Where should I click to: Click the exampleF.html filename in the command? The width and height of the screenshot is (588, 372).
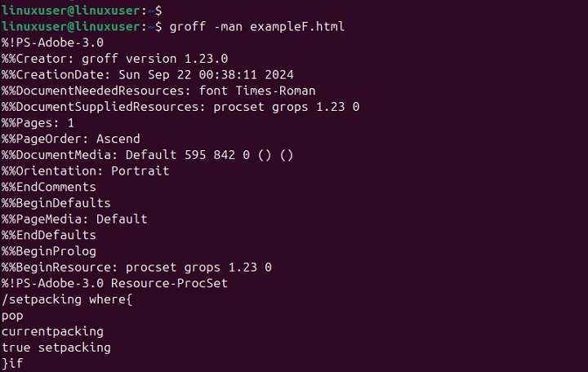(x=296, y=27)
